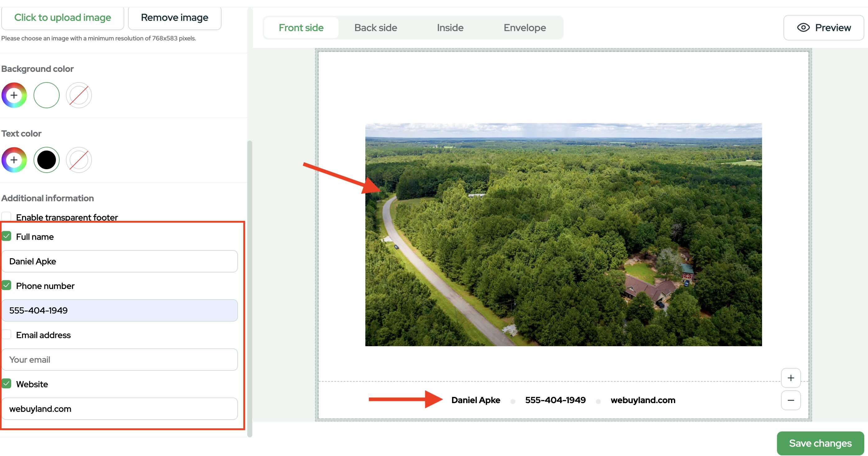Switch to the Inside tab
The width and height of the screenshot is (868, 456).
pyautogui.click(x=450, y=28)
